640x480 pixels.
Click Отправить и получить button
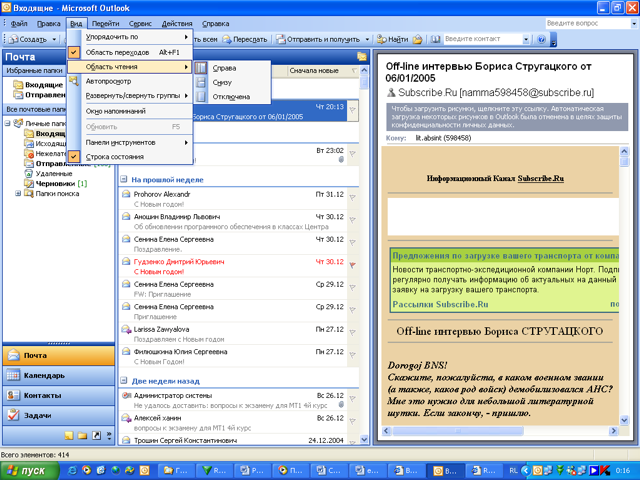[x=318, y=39]
